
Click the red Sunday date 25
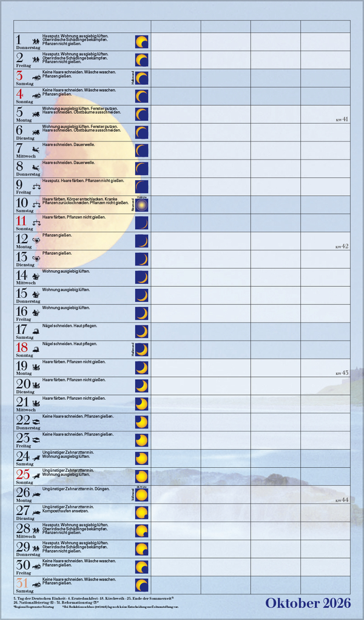(23, 474)
